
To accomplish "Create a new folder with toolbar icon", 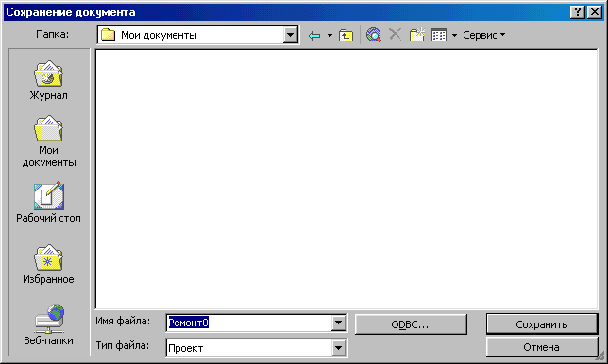I will click(417, 35).
